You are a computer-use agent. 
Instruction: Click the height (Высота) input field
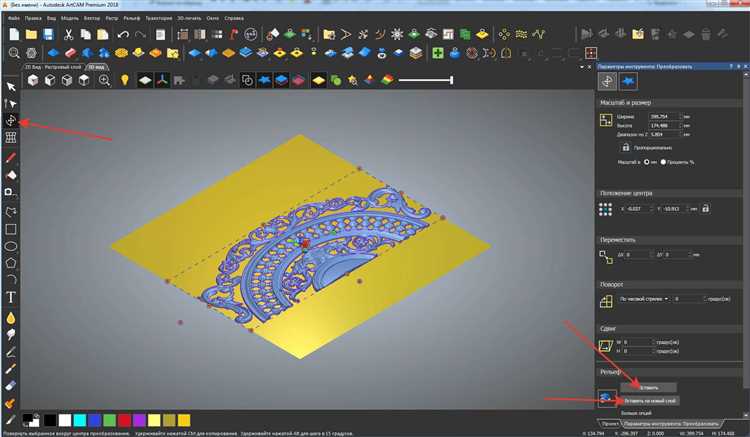tap(664, 125)
